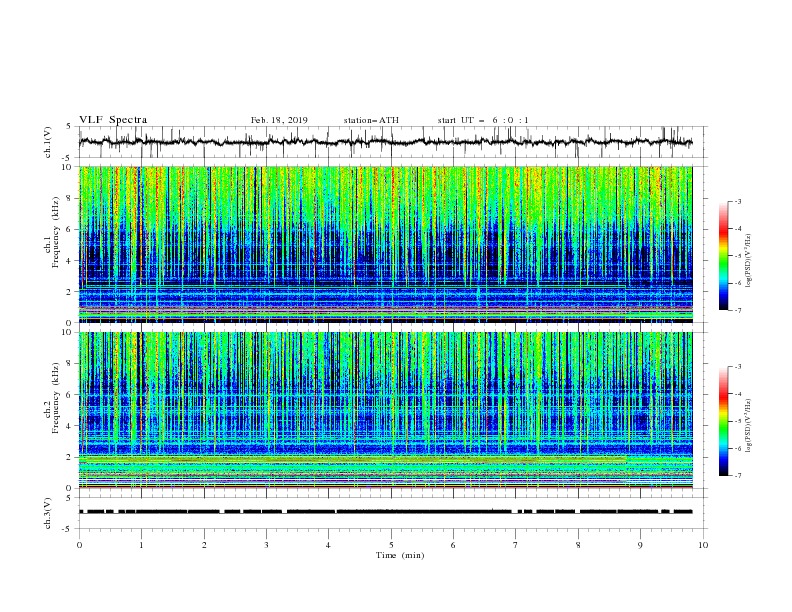
Task: Click time axis tick label "2"
Action: (x=204, y=545)
